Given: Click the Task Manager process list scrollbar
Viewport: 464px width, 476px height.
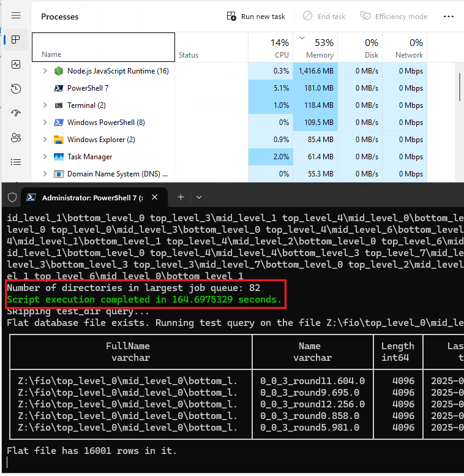Looking at the screenshot, I should (460, 86).
